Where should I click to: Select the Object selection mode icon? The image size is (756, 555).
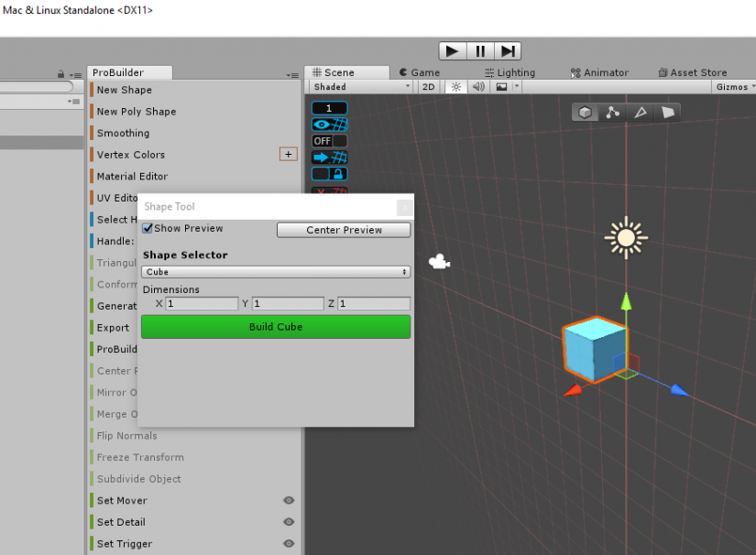585,112
